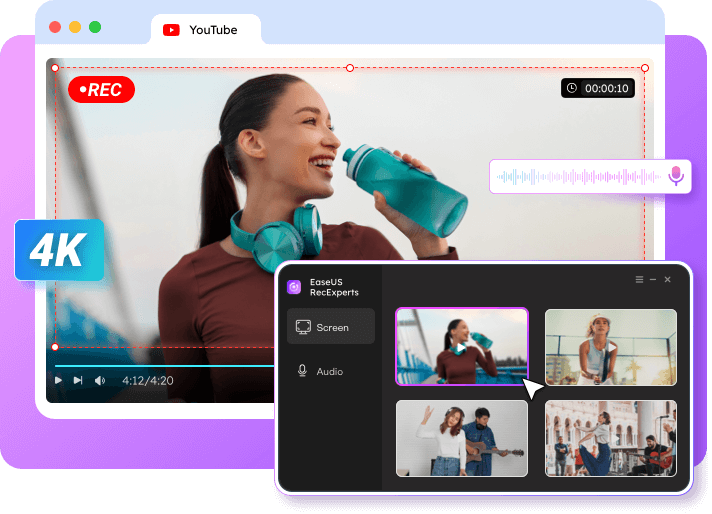Screen dimensions: 712x514
Task: Open the woman-with-cap rooftop video thumbnail
Action: 611,347
